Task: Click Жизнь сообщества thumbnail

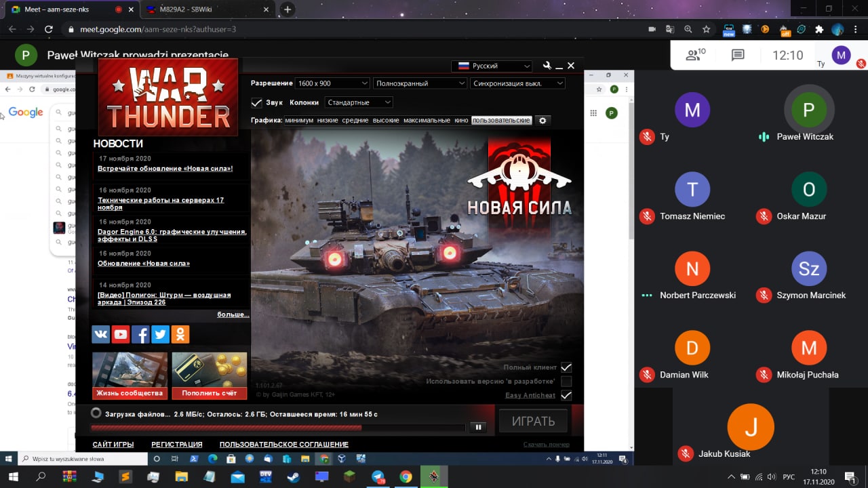Action: point(130,375)
